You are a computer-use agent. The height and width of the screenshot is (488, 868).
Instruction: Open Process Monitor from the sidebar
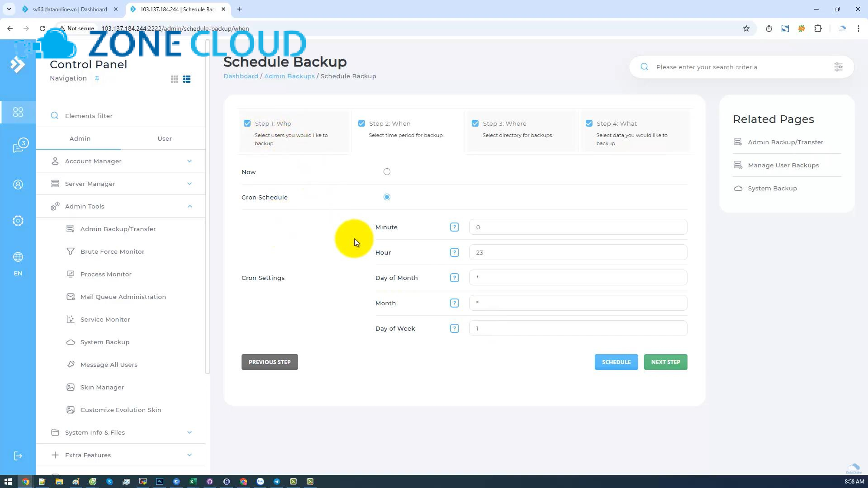coord(71,274)
